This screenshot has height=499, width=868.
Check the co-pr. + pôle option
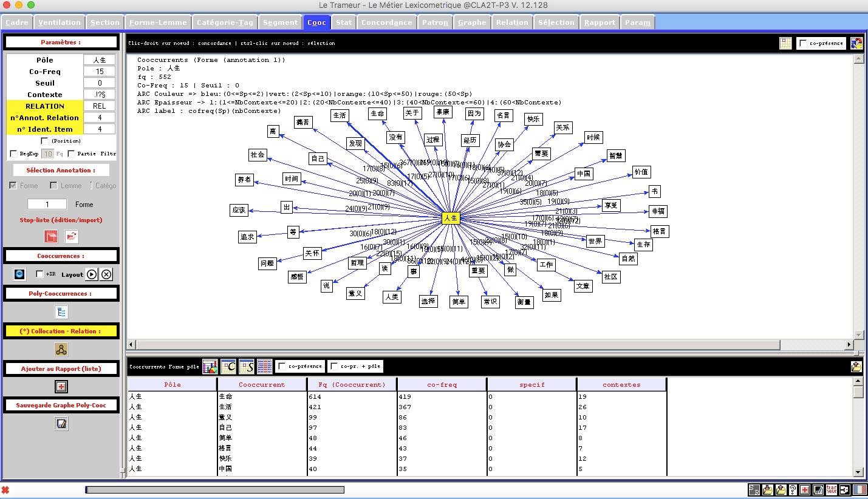(334, 366)
